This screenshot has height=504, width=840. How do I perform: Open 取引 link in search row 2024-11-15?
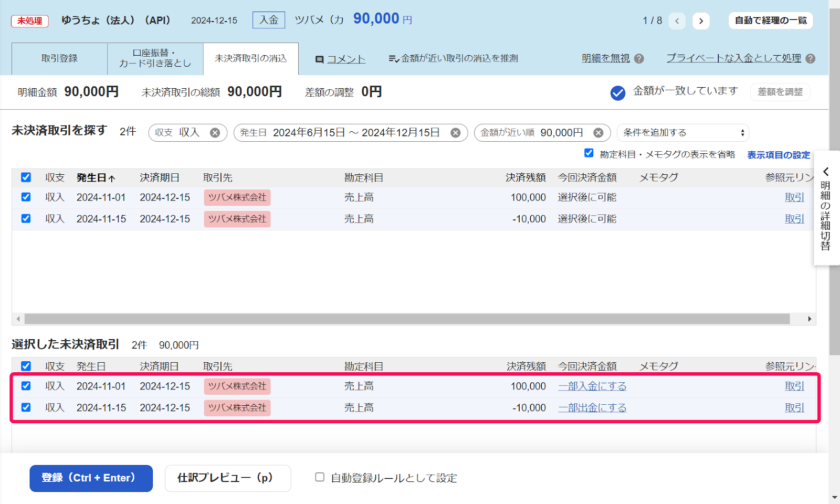(x=794, y=219)
